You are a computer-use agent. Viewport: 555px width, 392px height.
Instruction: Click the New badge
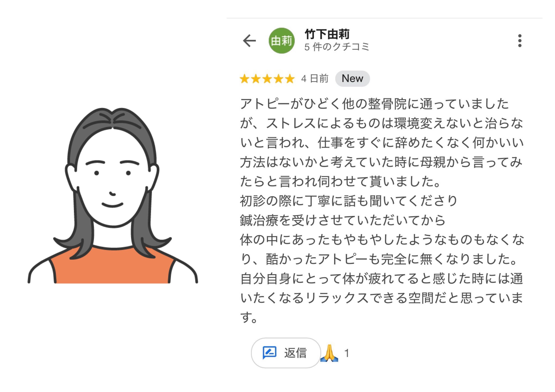352,79
